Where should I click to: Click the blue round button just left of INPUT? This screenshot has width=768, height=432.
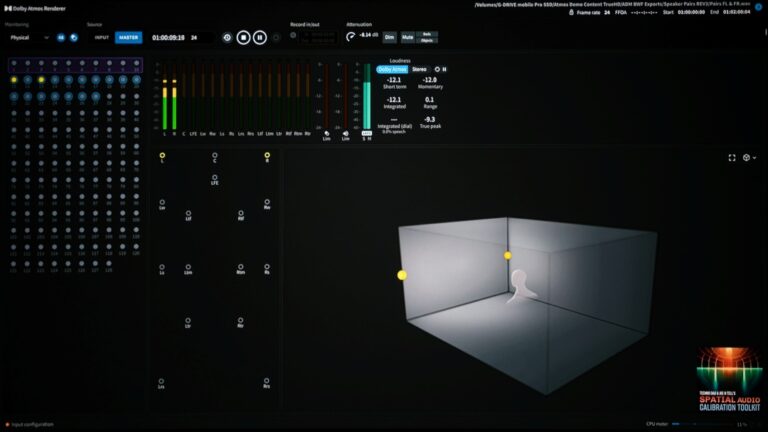coord(74,38)
